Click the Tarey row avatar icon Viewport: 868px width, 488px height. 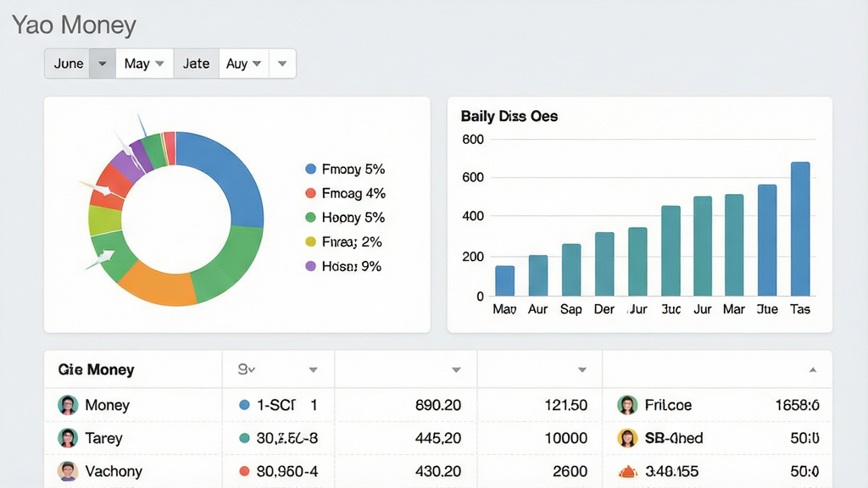tap(68, 438)
